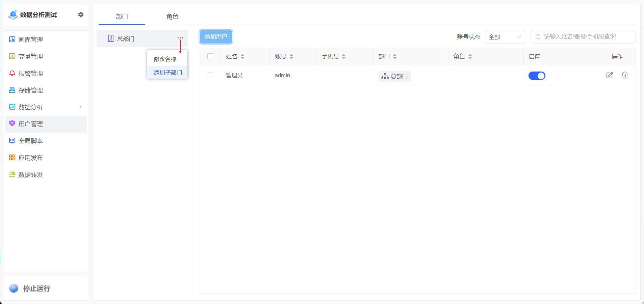Go to 存储管理 storage section
Viewport: 644px width, 304px height.
[x=31, y=90]
